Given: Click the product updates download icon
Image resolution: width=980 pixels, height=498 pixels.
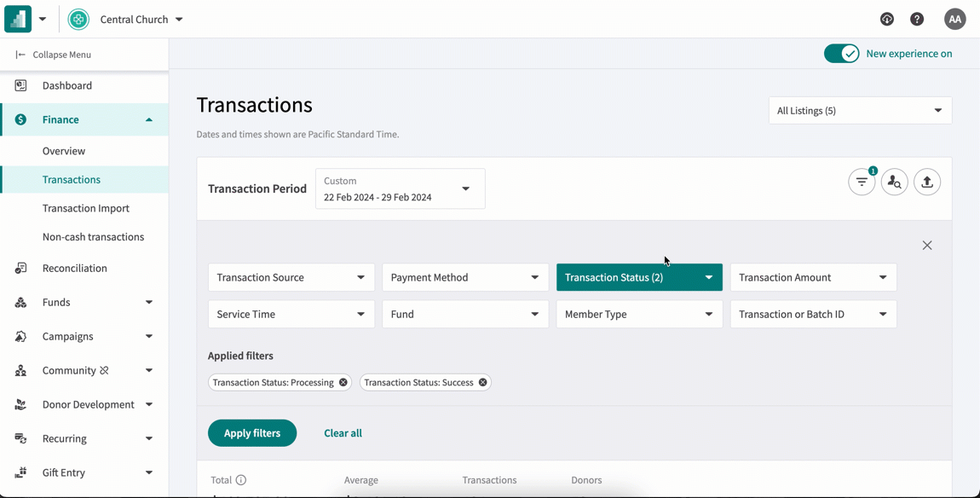Looking at the screenshot, I should pos(886,19).
